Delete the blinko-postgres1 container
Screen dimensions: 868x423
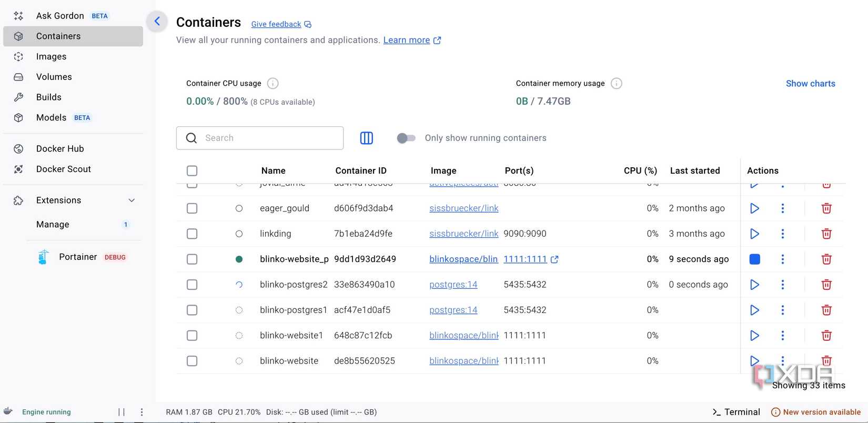click(826, 310)
